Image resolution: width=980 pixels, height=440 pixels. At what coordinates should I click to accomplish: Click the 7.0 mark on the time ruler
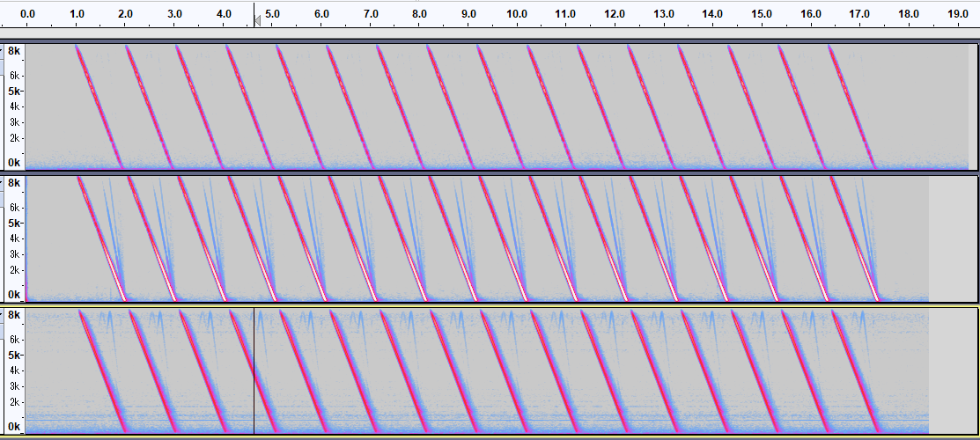(x=371, y=13)
